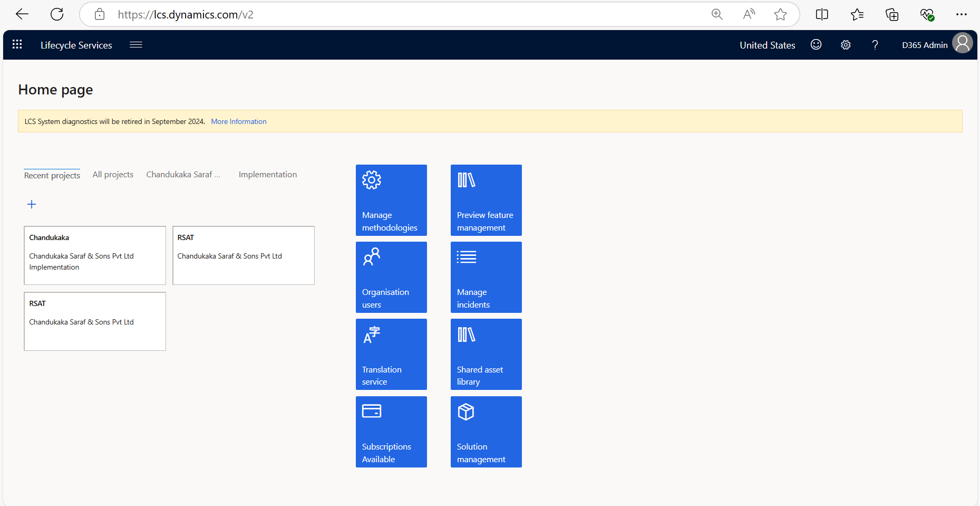
Task: Click box icon on Solution management
Action: click(x=466, y=412)
